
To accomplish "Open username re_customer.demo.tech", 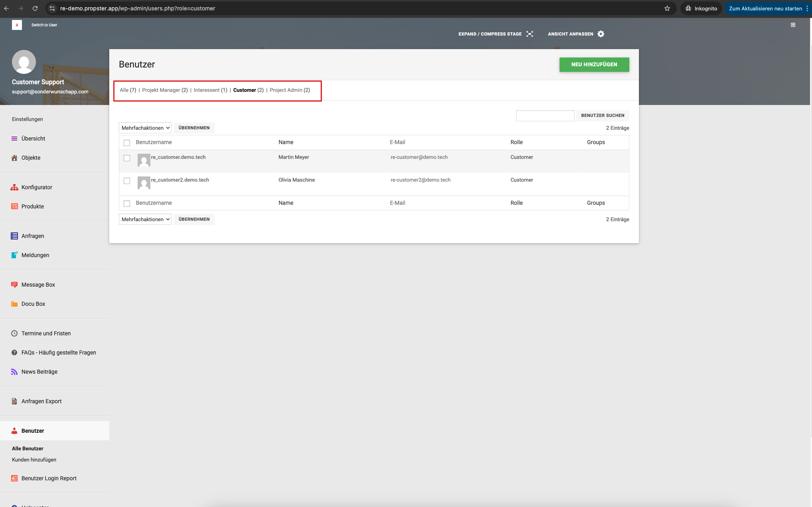I will coord(178,157).
